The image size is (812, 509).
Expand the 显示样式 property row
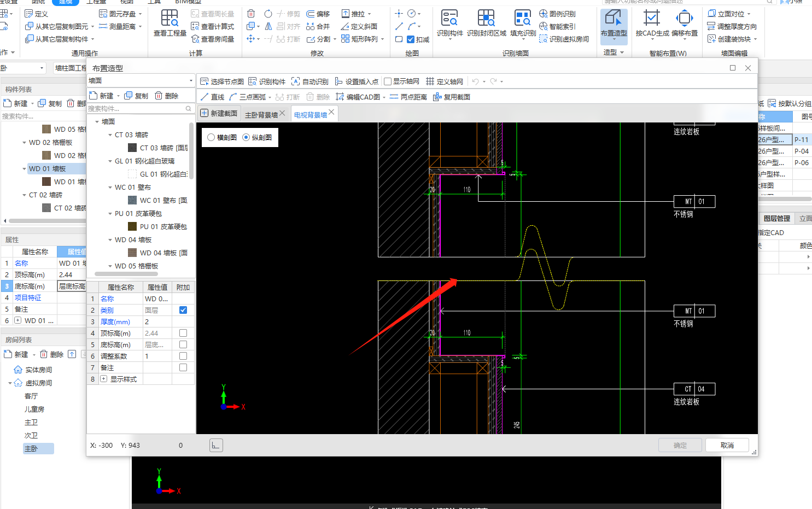pyautogui.click(x=103, y=379)
